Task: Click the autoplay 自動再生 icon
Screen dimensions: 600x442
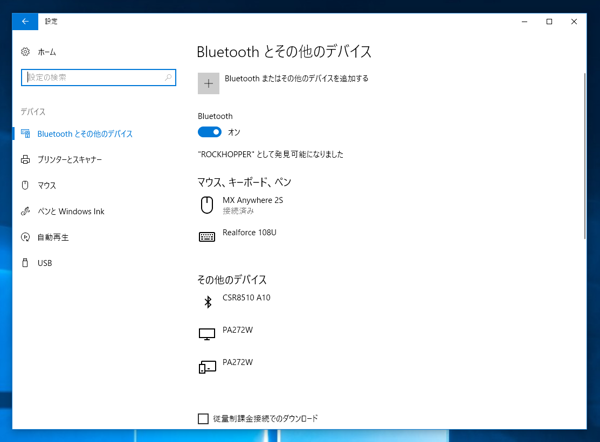Action: (25, 237)
